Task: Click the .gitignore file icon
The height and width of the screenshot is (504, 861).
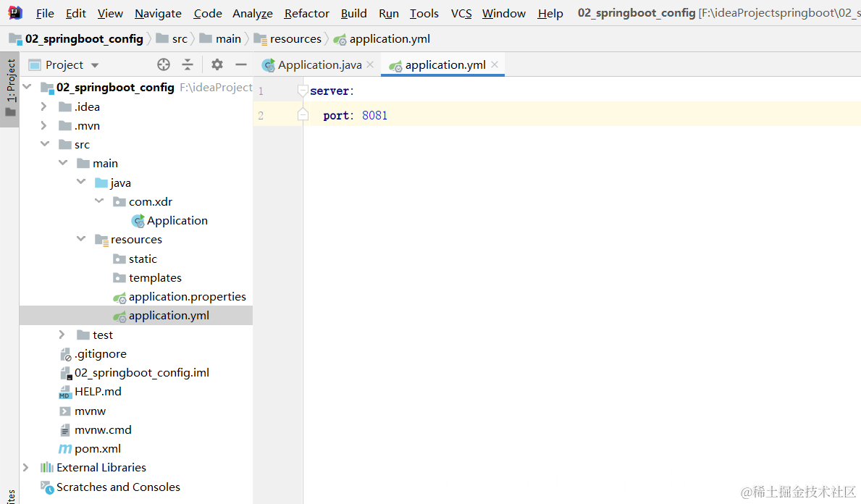Action: click(65, 354)
